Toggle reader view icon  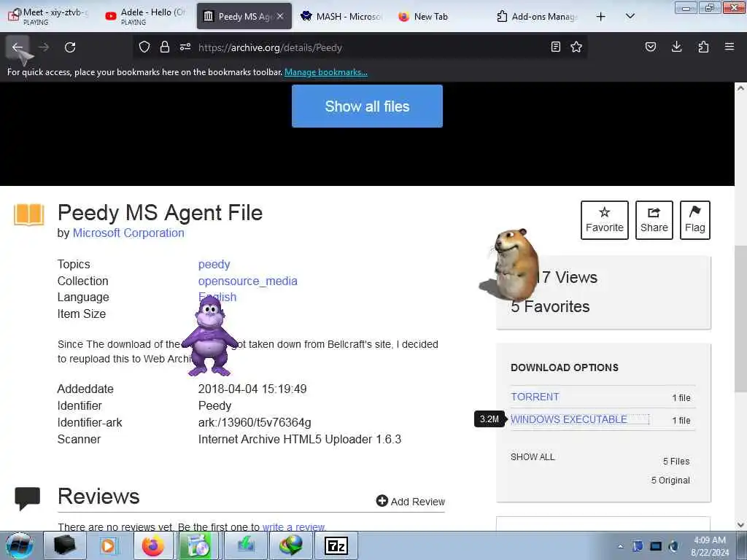coord(555,47)
